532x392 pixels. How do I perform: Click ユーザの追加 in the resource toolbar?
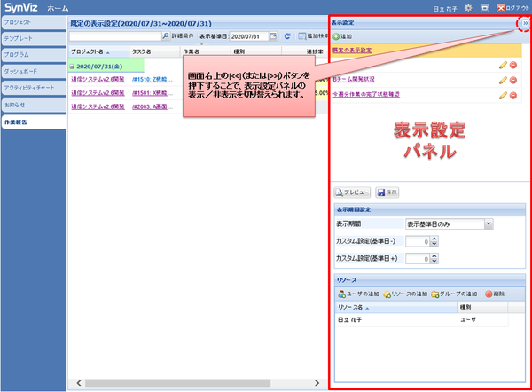[x=358, y=294]
